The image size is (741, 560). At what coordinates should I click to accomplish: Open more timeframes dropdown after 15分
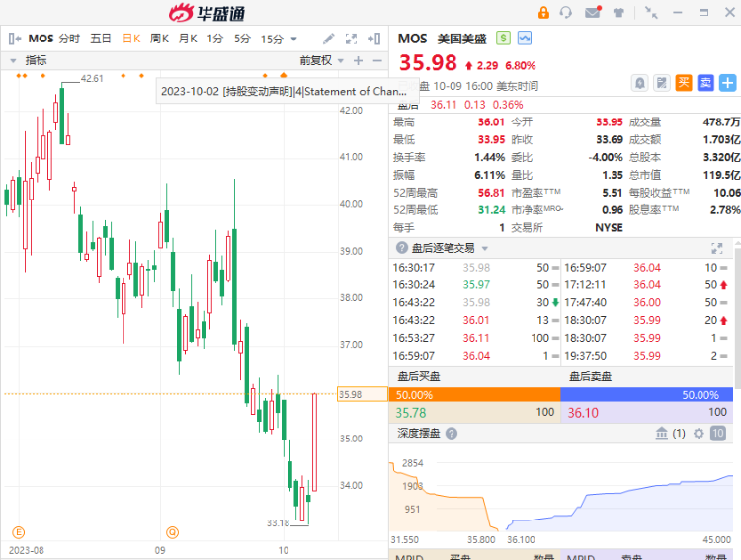294,39
